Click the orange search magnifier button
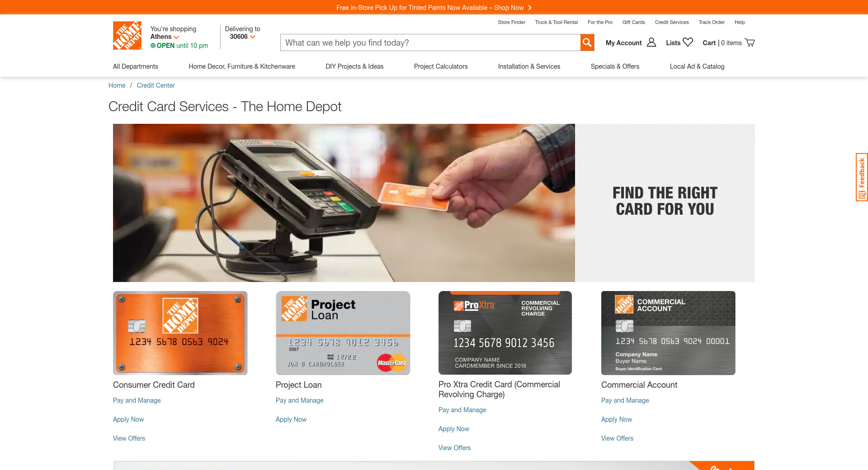Image resolution: width=868 pixels, height=470 pixels. point(587,42)
